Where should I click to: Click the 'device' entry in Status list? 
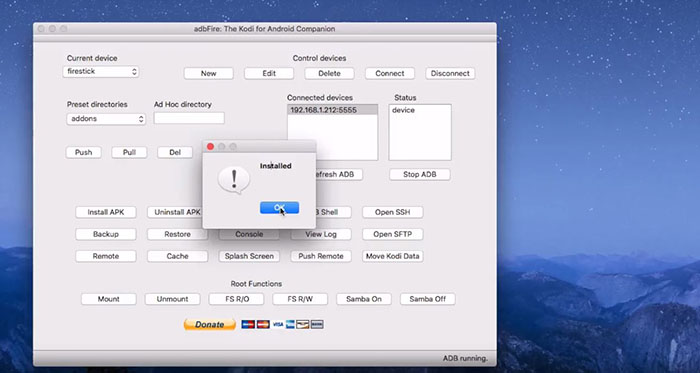(x=403, y=110)
